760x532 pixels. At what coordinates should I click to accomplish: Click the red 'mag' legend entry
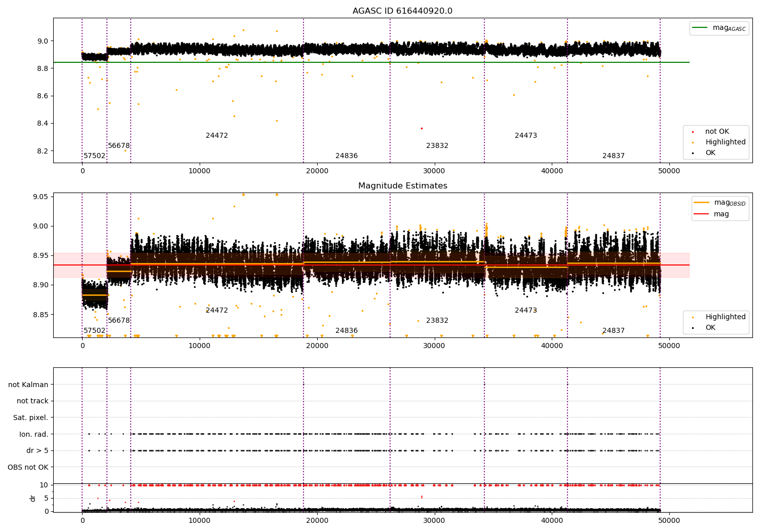point(712,214)
